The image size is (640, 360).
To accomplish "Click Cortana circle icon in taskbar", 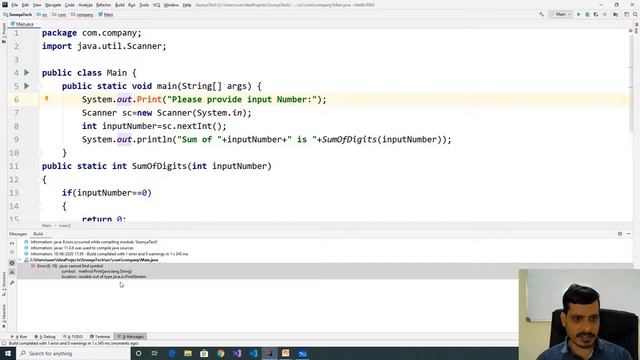I will point(138,353).
